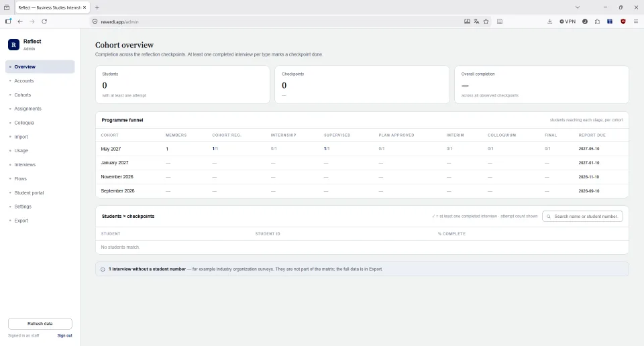Open the browser hamburger menu
The height and width of the screenshot is (346, 644).
tap(636, 21)
